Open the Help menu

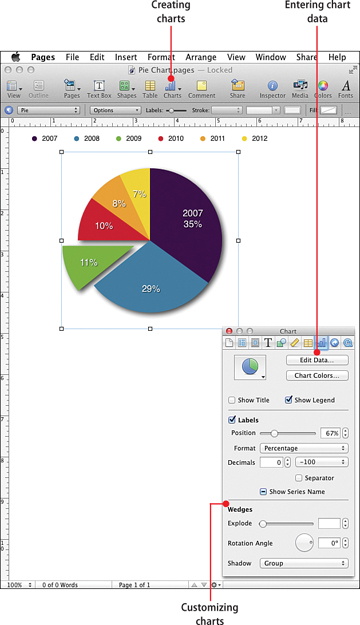(337, 57)
